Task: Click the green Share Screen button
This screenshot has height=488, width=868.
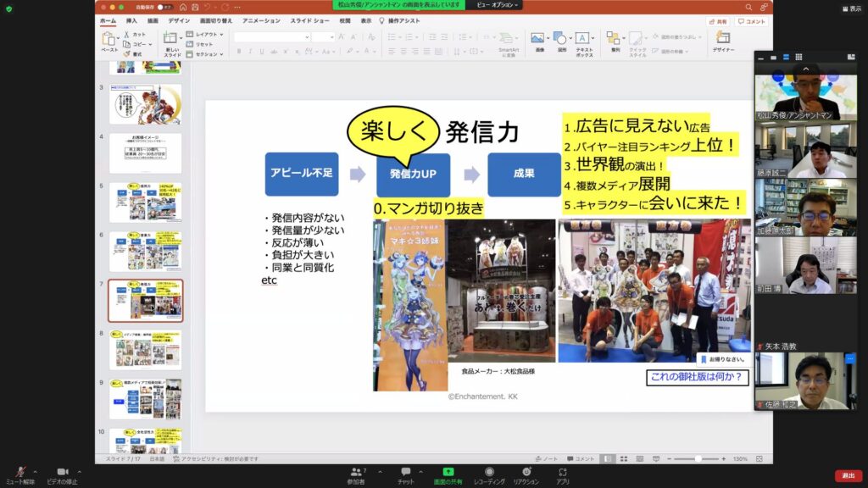Action: tap(448, 475)
